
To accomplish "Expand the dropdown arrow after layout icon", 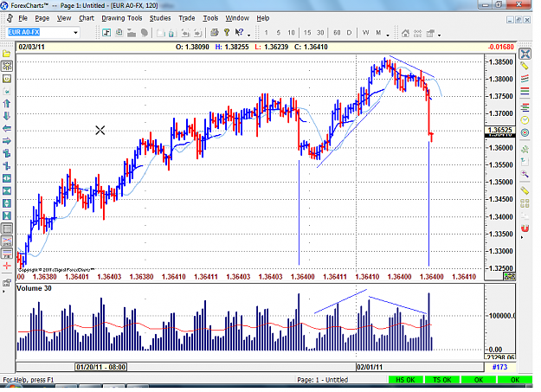I will [x=439, y=35].
